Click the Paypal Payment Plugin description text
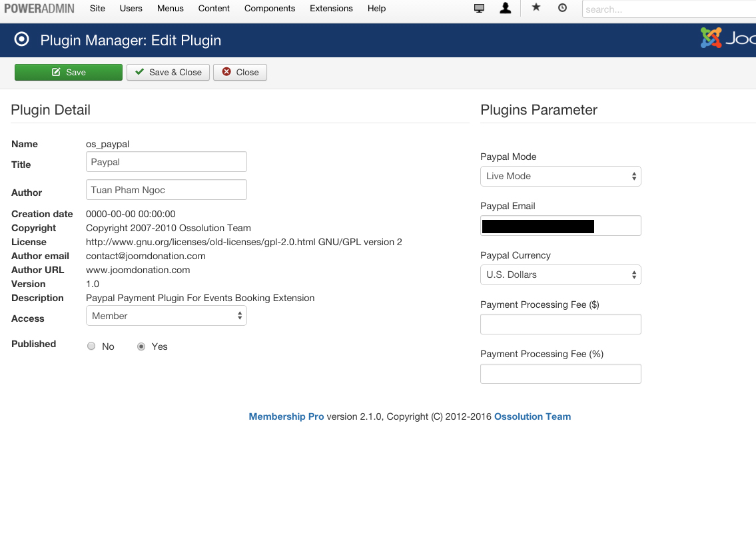This screenshot has width=756, height=541. click(200, 298)
